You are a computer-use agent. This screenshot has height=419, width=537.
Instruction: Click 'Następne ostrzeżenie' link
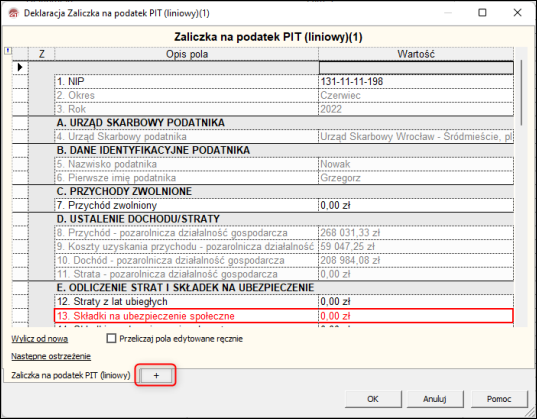pyautogui.click(x=51, y=356)
